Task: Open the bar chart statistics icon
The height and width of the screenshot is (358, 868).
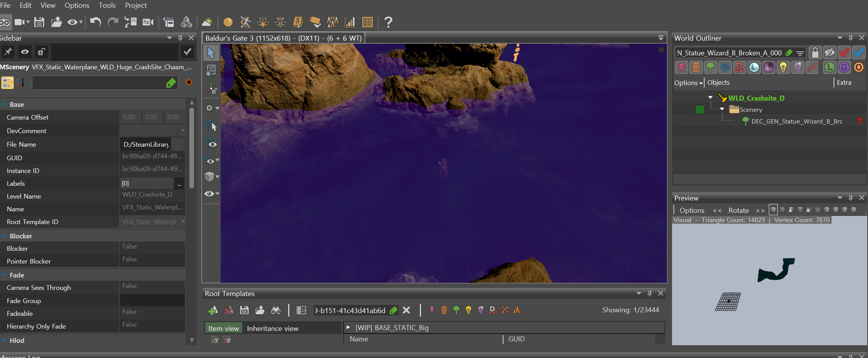Action: tap(350, 22)
